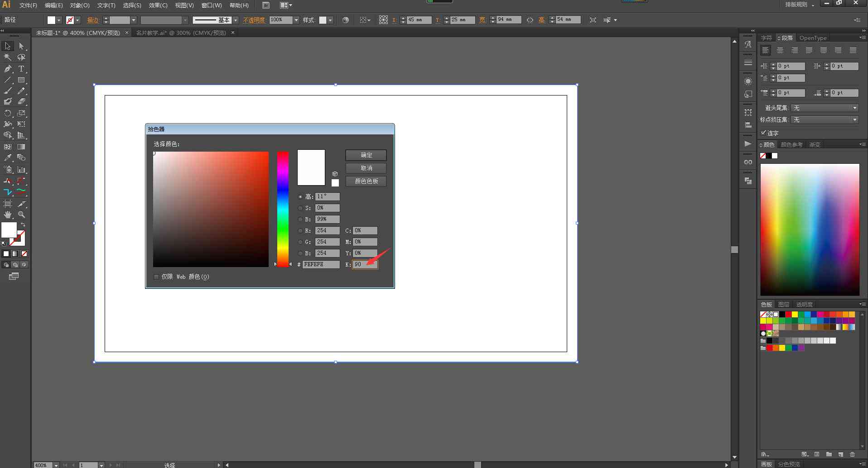The height and width of the screenshot is (468, 868).
Task: Click the 描边 stroke link
Action: [92, 20]
